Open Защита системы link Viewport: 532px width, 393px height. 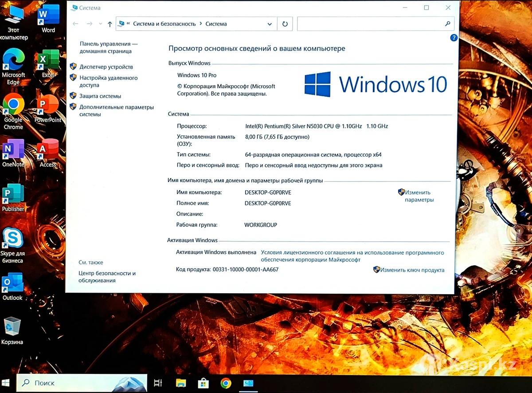(100, 96)
